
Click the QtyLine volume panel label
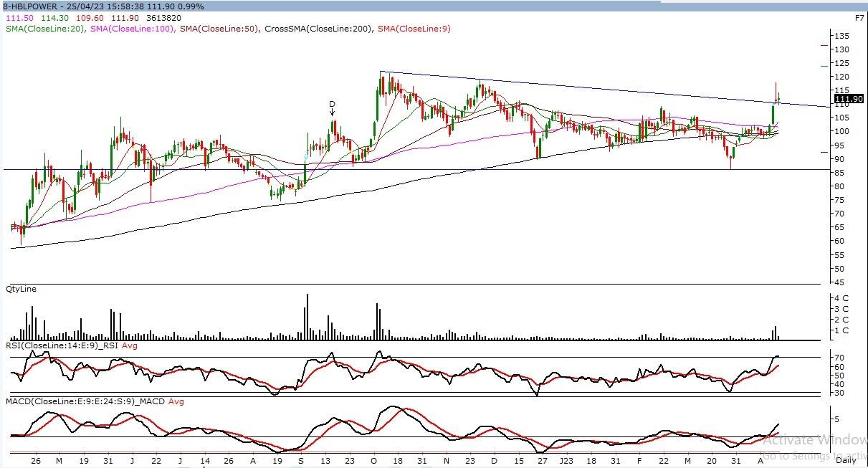coord(21,289)
